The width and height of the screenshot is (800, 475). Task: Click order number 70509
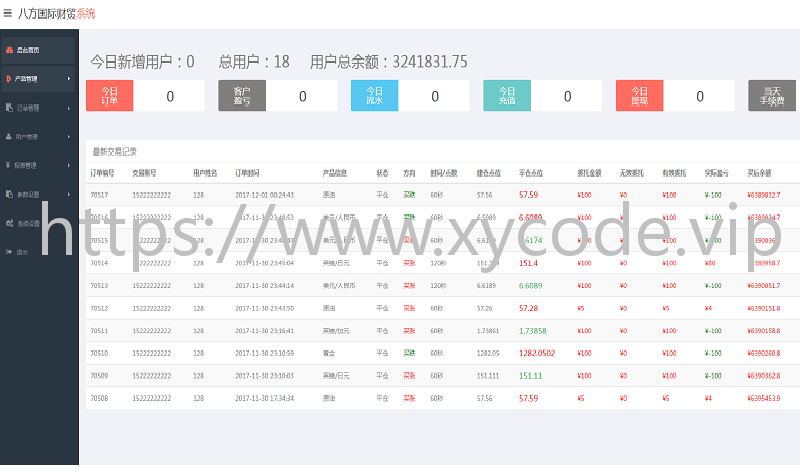tap(99, 376)
